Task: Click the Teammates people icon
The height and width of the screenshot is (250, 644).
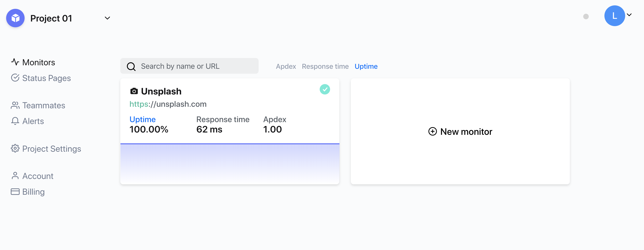Action: (15, 105)
